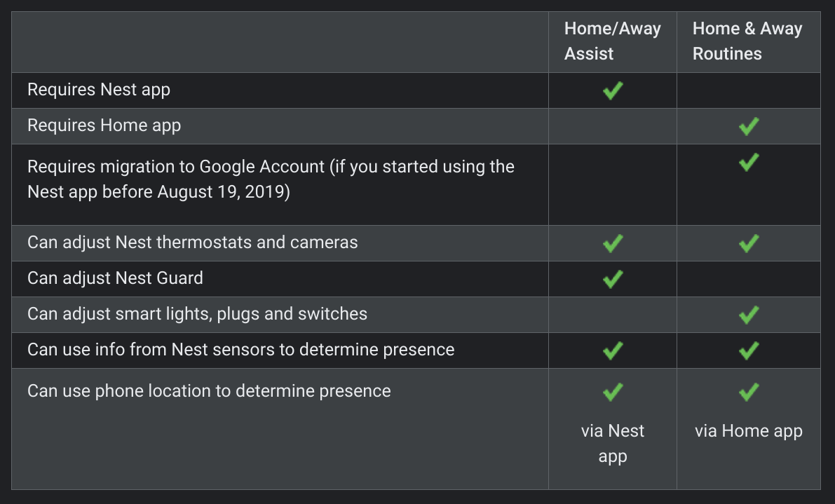Click Nest sensors checkmark under Home & Away Routines
835x504 pixels.
coord(749,350)
